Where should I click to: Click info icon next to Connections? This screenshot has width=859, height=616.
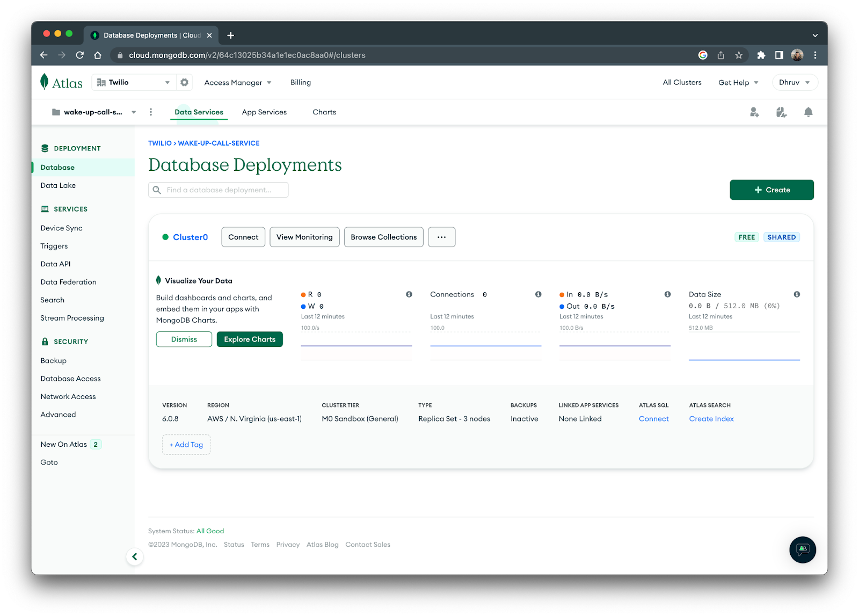[538, 294]
